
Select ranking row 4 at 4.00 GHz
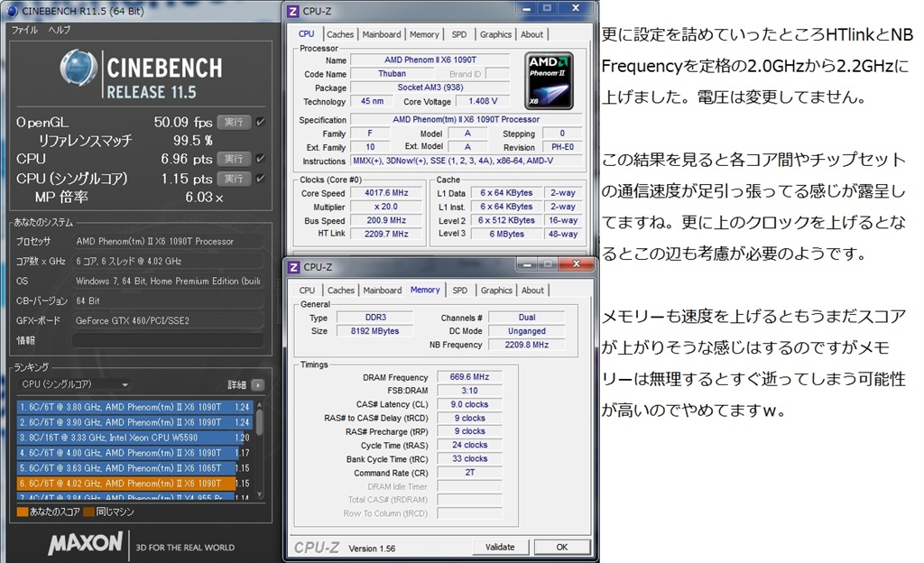(x=135, y=453)
